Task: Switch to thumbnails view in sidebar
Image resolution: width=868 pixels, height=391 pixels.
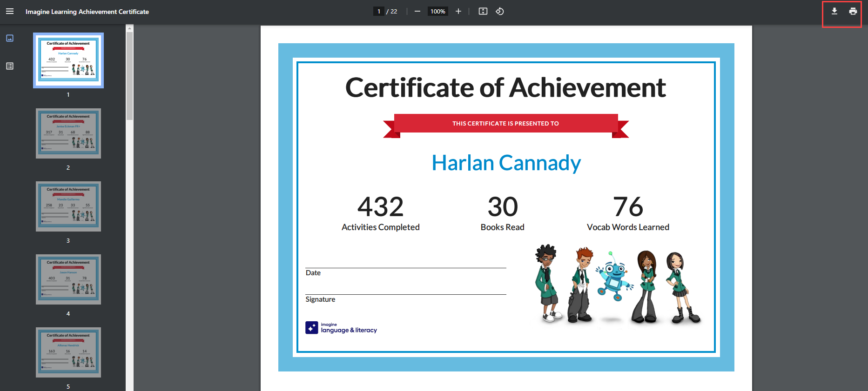Action: pyautogui.click(x=10, y=38)
